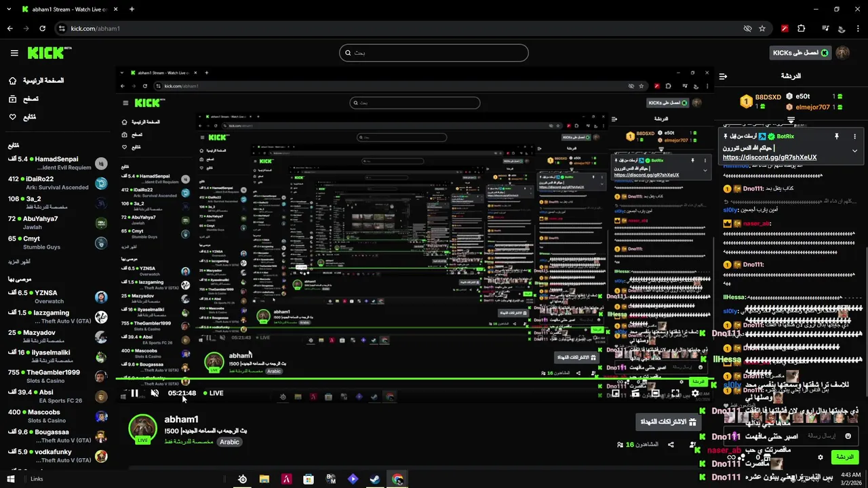Open the home page icon in sidebar
The height and width of the screenshot is (488, 868).
click(x=13, y=81)
